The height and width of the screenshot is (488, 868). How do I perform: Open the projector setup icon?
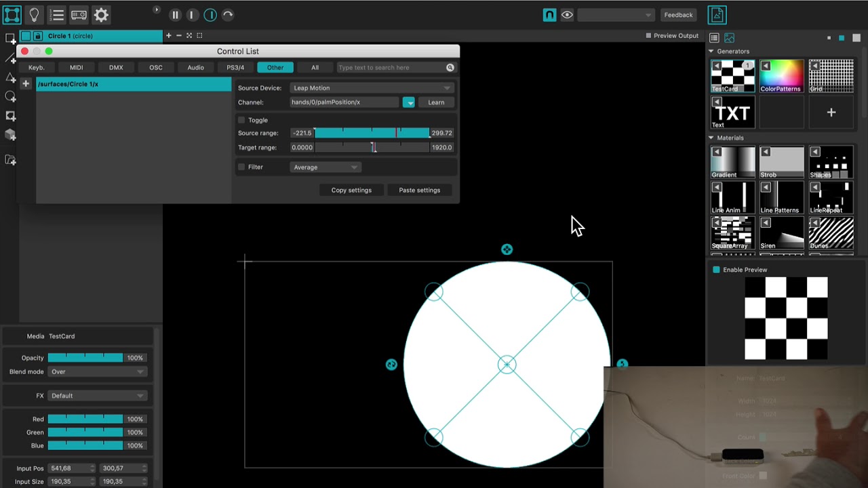coord(79,15)
